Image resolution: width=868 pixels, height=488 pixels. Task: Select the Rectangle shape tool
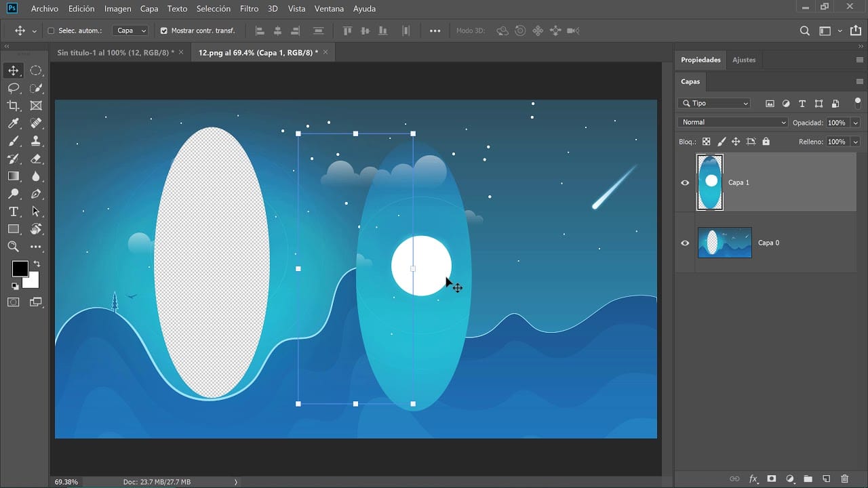[x=14, y=229]
